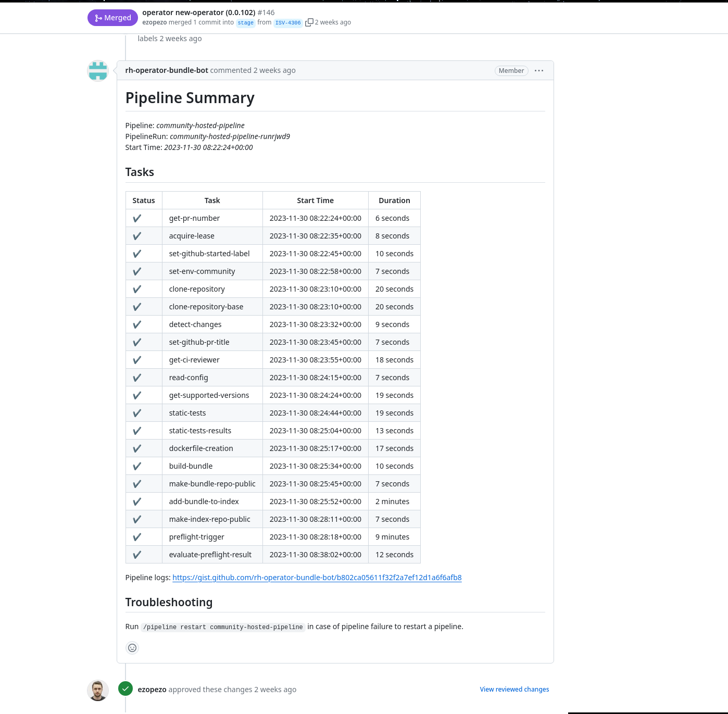Click checkmark in static-tests row
The width and height of the screenshot is (728, 714).
tap(137, 413)
